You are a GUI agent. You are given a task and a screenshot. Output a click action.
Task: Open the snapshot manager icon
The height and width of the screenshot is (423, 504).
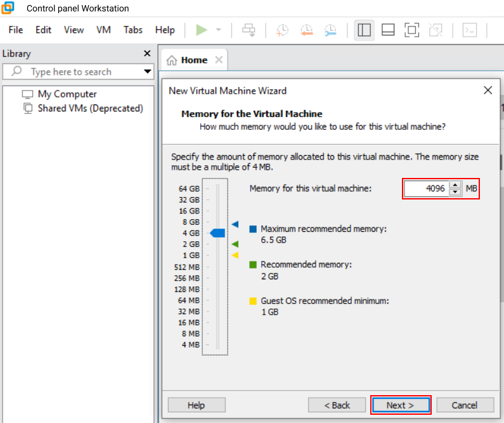coord(330,30)
